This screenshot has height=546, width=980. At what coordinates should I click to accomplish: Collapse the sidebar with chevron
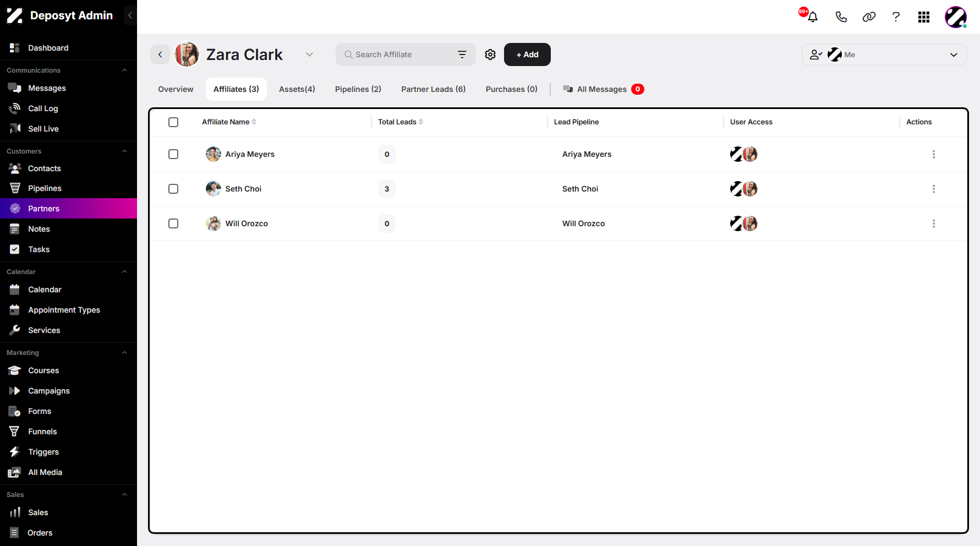130,15
